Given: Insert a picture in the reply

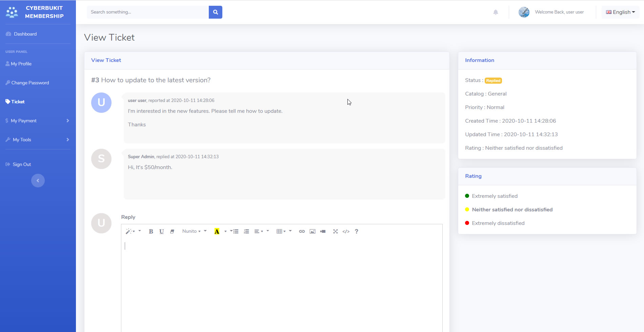Looking at the screenshot, I should 313,231.
